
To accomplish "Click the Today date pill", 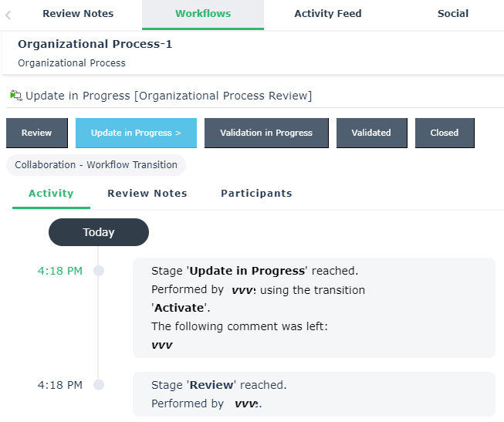I will 99,232.
